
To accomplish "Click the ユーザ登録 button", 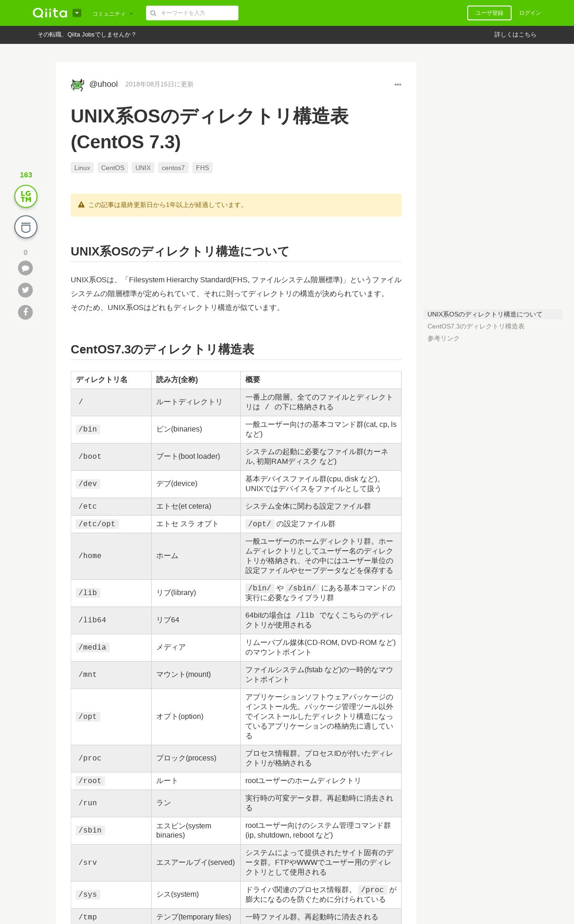I will pos(489,13).
